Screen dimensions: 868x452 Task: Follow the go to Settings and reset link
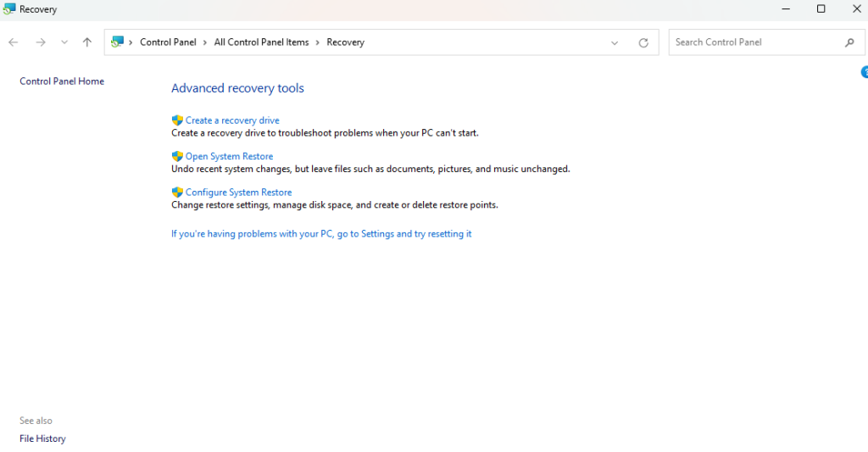pos(321,234)
